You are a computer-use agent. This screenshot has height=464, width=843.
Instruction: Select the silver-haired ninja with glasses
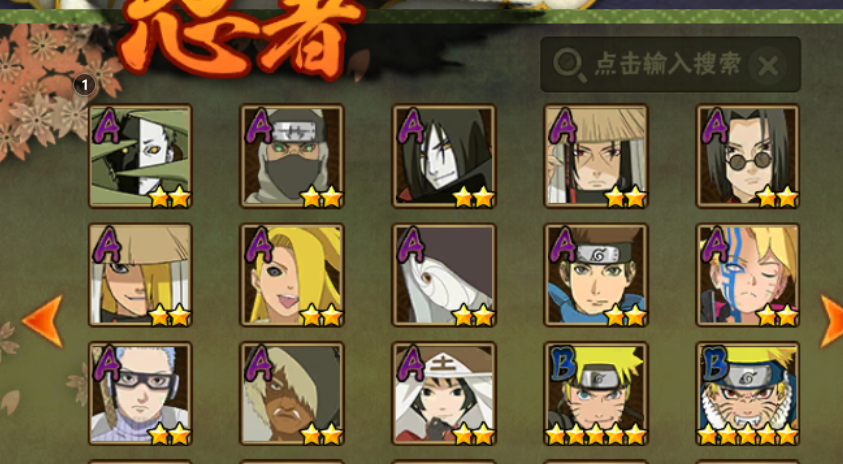coord(140,394)
